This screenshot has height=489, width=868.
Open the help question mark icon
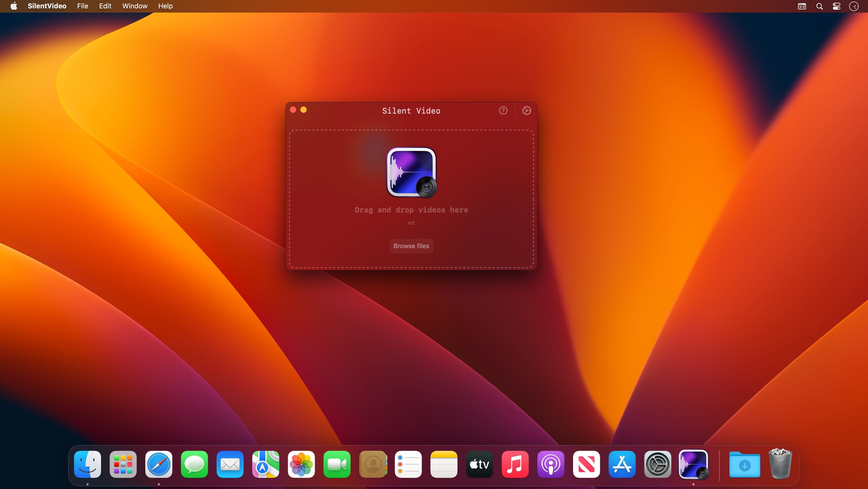coord(503,111)
